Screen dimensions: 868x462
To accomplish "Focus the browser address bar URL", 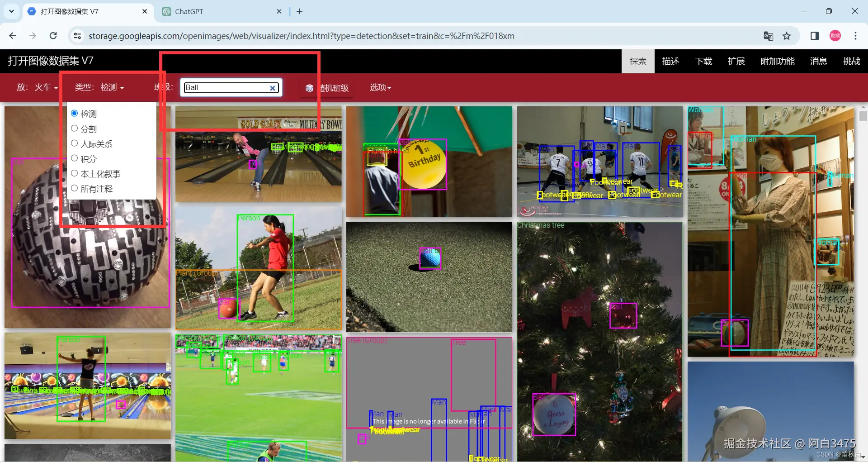I will tap(302, 36).
